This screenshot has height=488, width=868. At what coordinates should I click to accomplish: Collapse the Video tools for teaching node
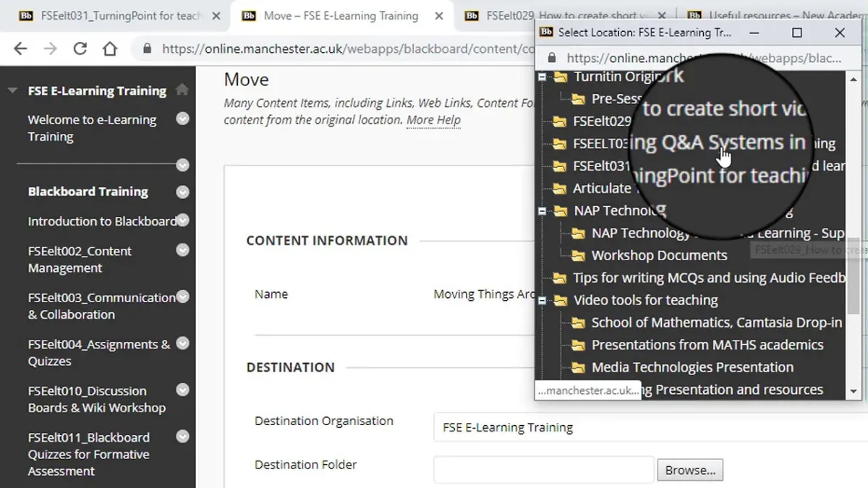click(542, 300)
